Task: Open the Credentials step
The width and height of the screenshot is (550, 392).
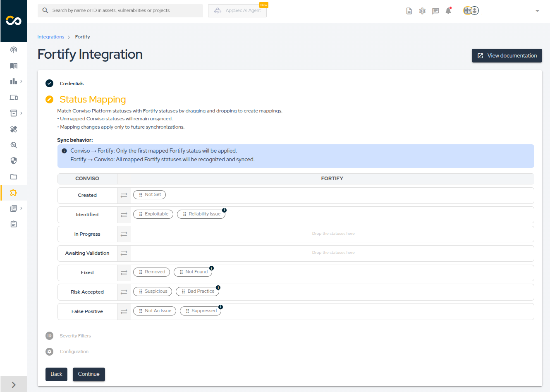Action: 72,84
